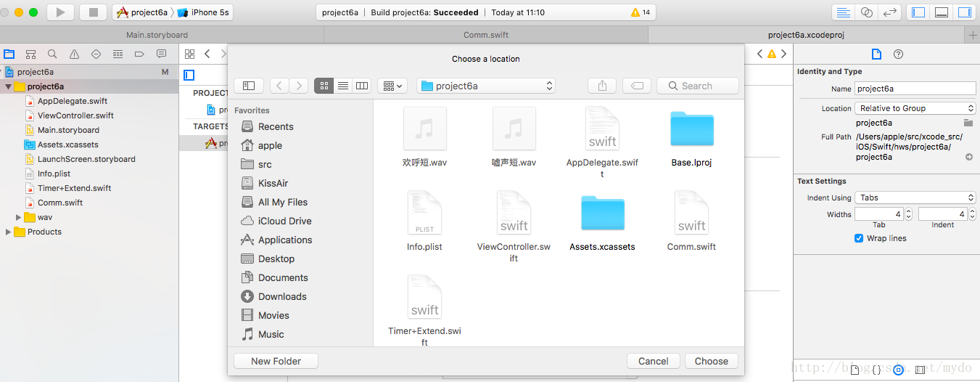Cancel the location dialog

tap(654, 361)
